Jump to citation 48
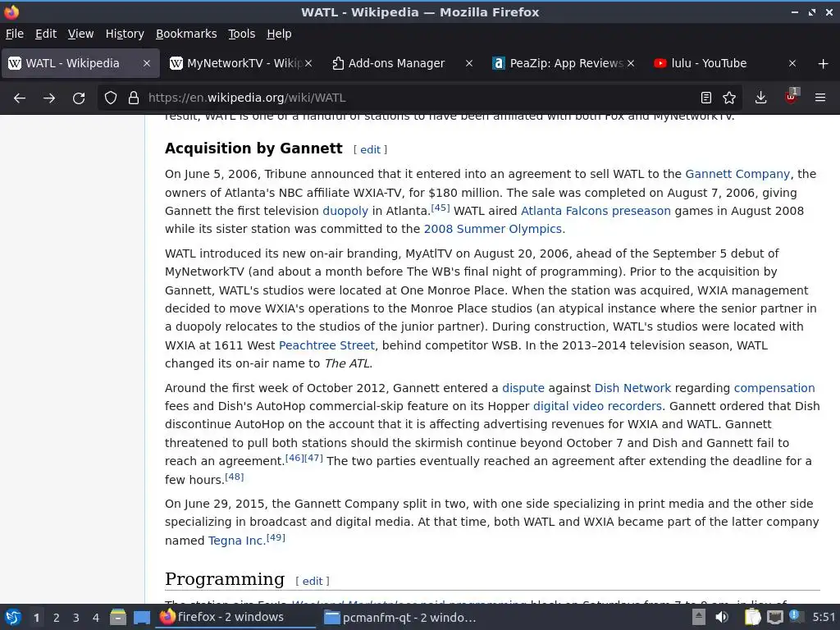The width and height of the screenshot is (840, 630). click(234, 477)
